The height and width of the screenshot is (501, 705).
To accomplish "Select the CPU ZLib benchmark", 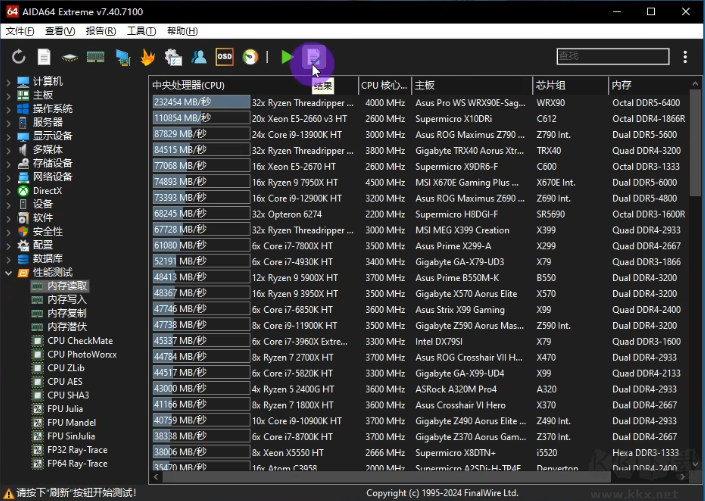I will tap(66, 368).
